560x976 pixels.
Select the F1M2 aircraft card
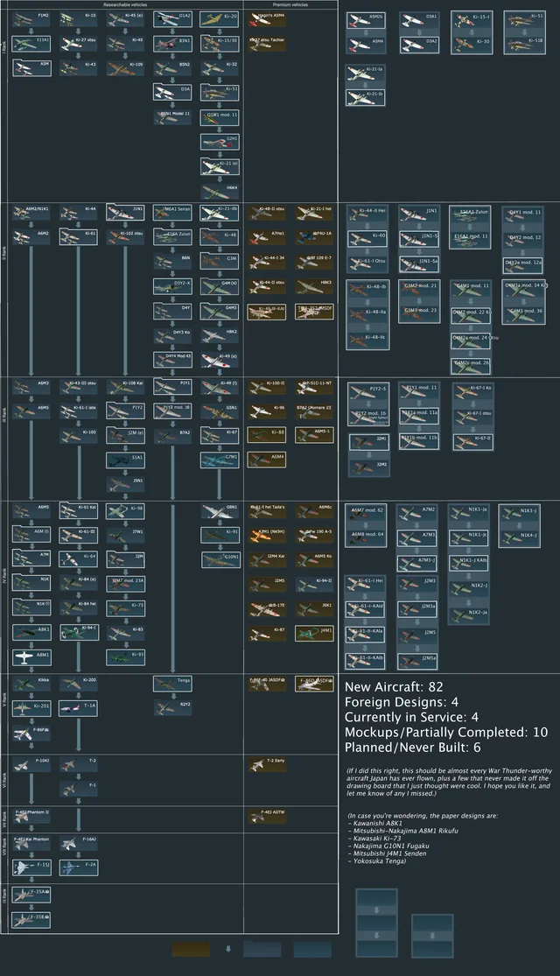coord(31,19)
